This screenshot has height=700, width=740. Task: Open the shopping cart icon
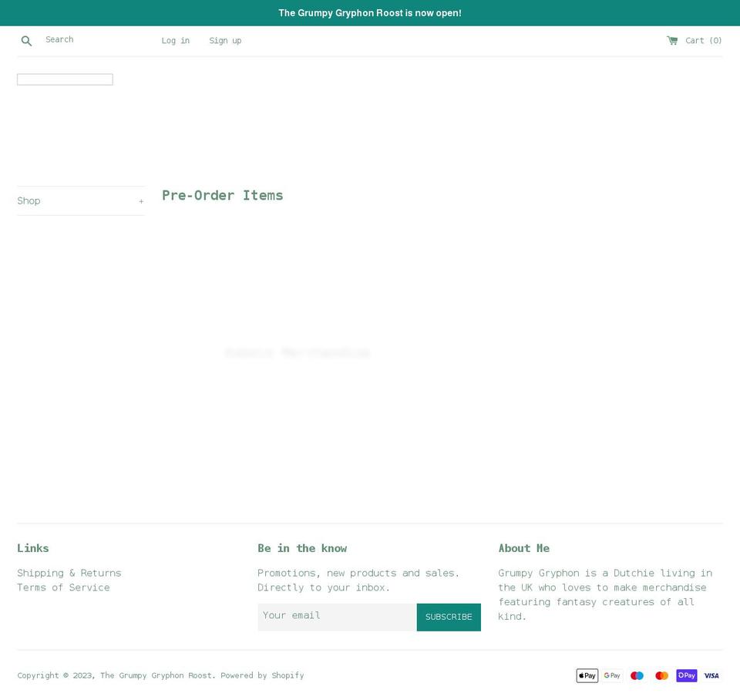(x=672, y=41)
